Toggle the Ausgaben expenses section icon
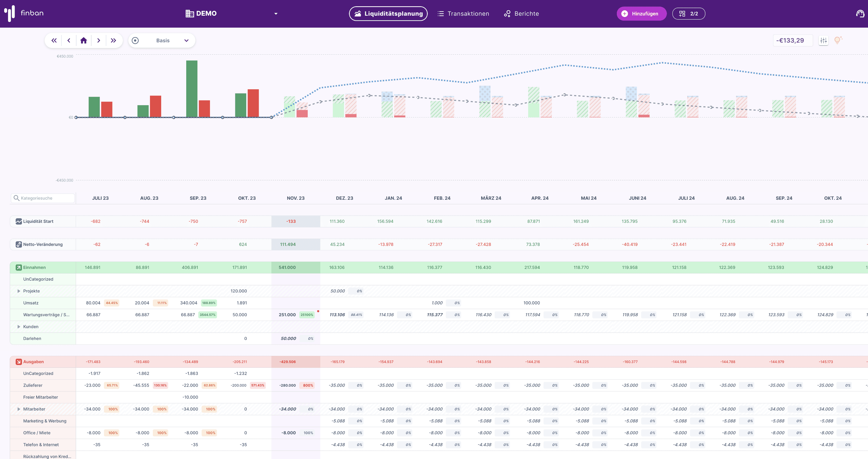Image resolution: width=868 pixels, height=459 pixels. [19, 362]
